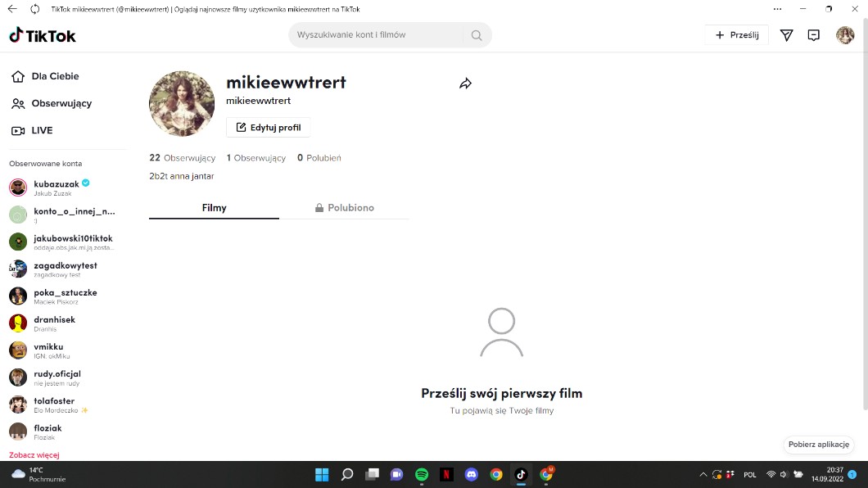Open Spotify from the taskbar

click(422, 474)
